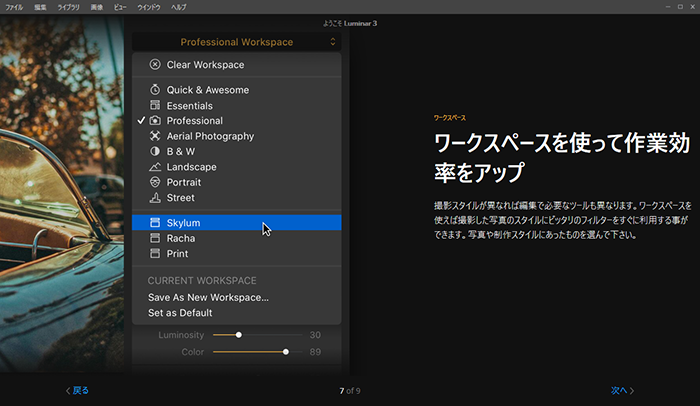Open the 編集 menu
Screen dimensions: 700x406
[x=40, y=7]
